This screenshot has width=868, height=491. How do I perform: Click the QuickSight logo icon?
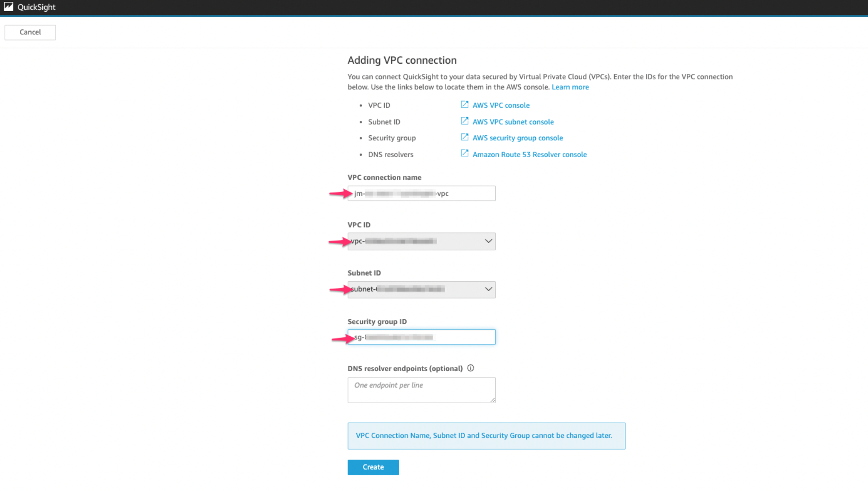tap(8, 7)
